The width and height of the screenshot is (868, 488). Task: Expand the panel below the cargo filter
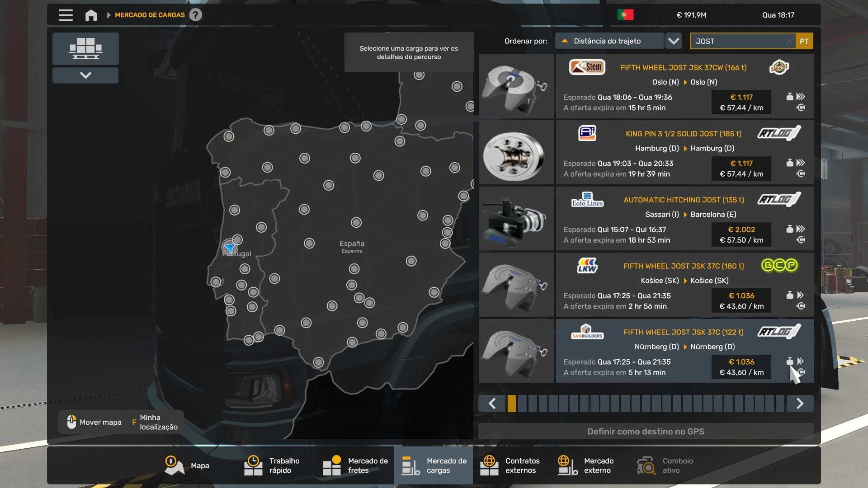[x=85, y=75]
